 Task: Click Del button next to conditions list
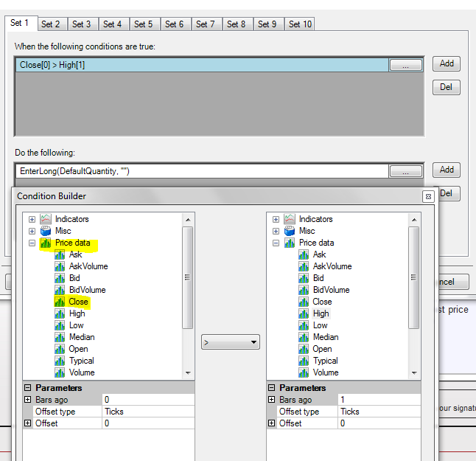click(447, 87)
